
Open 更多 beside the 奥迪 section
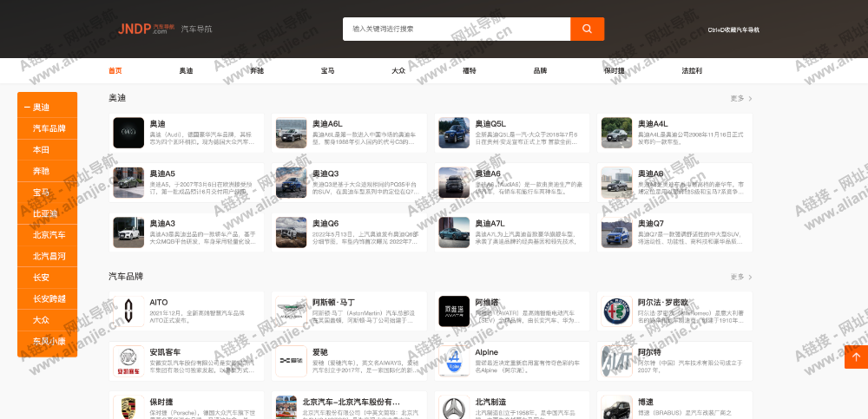741,99
